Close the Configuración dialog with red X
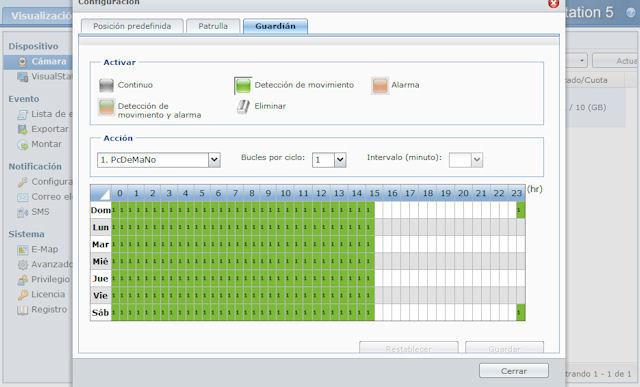 [553, 3]
